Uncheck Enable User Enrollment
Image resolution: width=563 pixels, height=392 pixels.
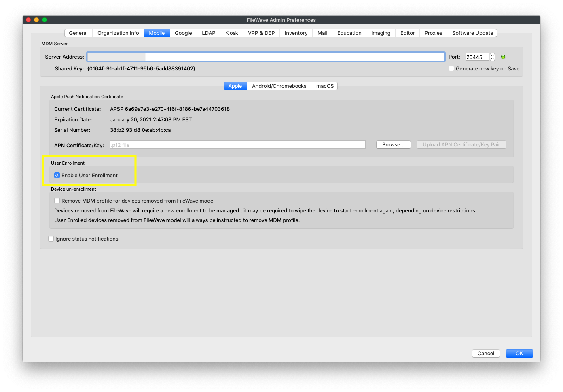pos(57,175)
